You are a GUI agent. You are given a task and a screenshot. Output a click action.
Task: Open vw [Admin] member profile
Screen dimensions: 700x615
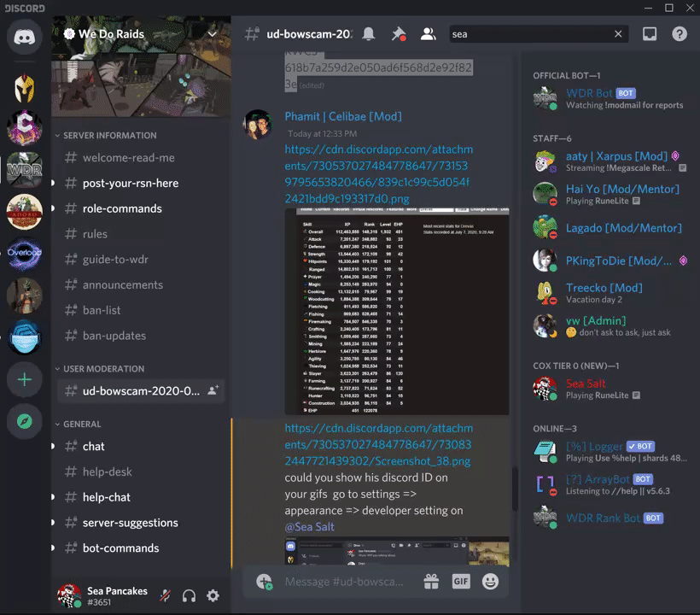(611, 326)
